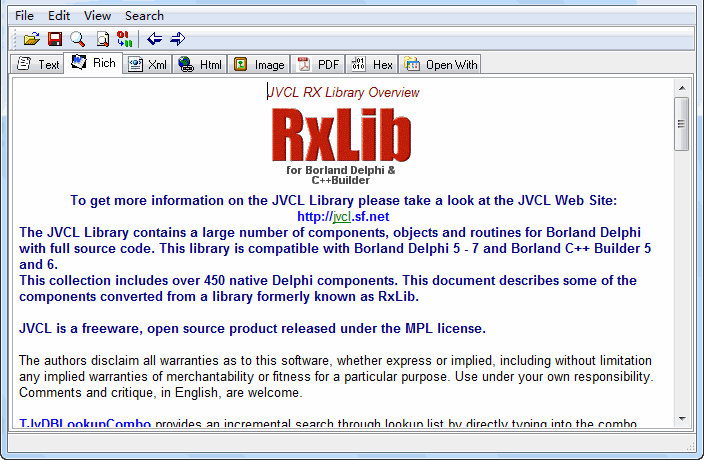Viewport: 704px width, 460px height.
Task: Click 'This collection includes over 450' sentence
Action: click(x=328, y=289)
